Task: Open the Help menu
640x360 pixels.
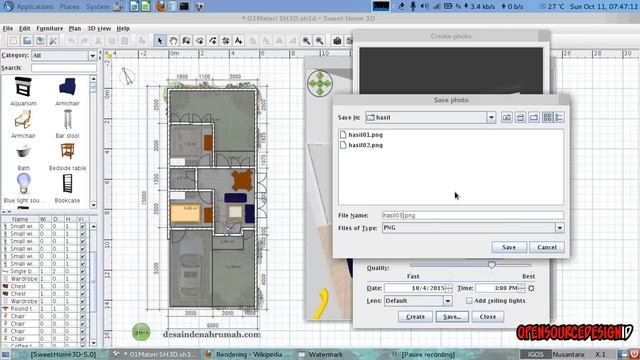Action: pyautogui.click(x=123, y=29)
